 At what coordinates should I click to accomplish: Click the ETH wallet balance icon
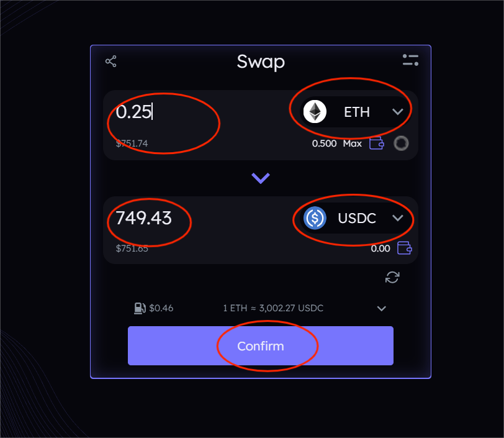coord(376,144)
